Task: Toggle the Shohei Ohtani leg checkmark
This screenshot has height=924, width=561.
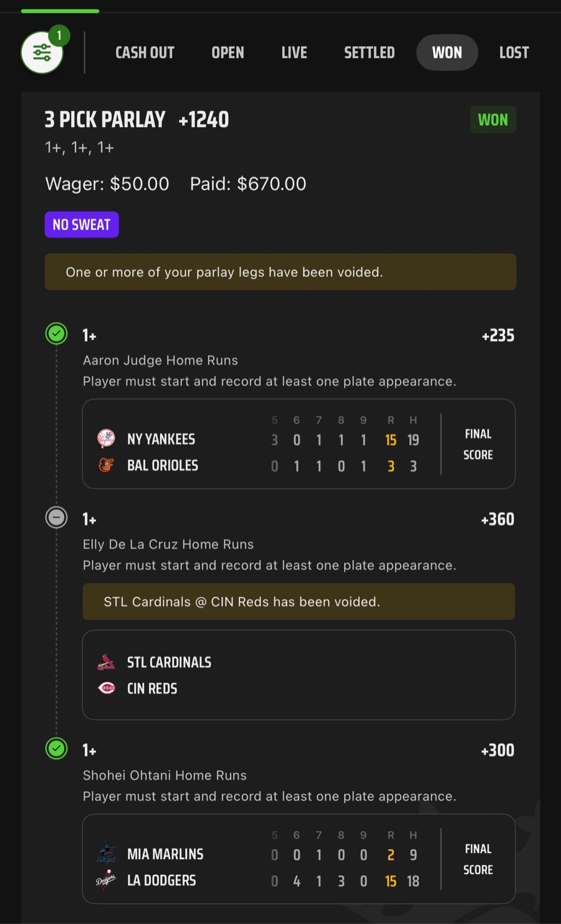Action: click(56, 749)
